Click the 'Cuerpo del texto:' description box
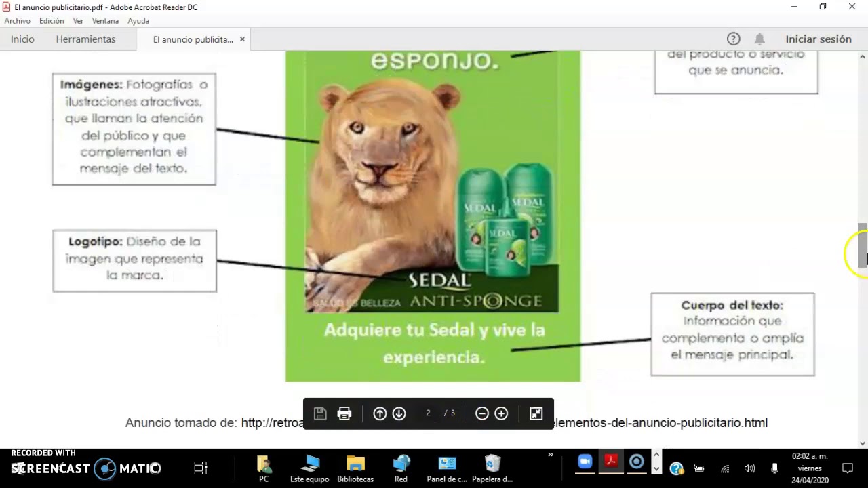Image resolution: width=868 pixels, height=488 pixels. click(x=732, y=334)
